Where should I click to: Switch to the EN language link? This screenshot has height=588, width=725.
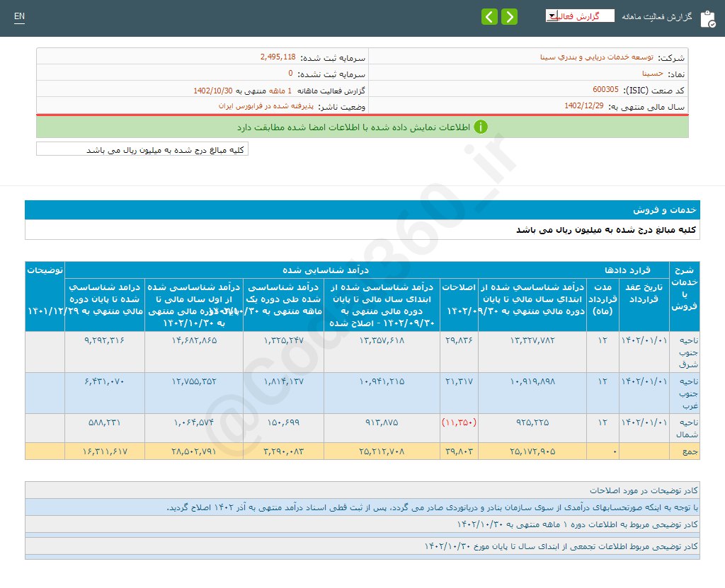[x=18, y=16]
